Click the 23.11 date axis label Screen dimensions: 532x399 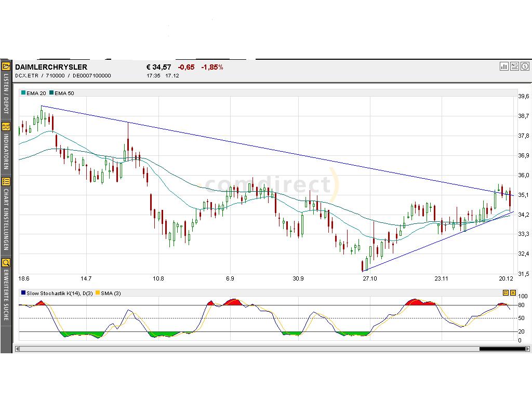coord(441,278)
